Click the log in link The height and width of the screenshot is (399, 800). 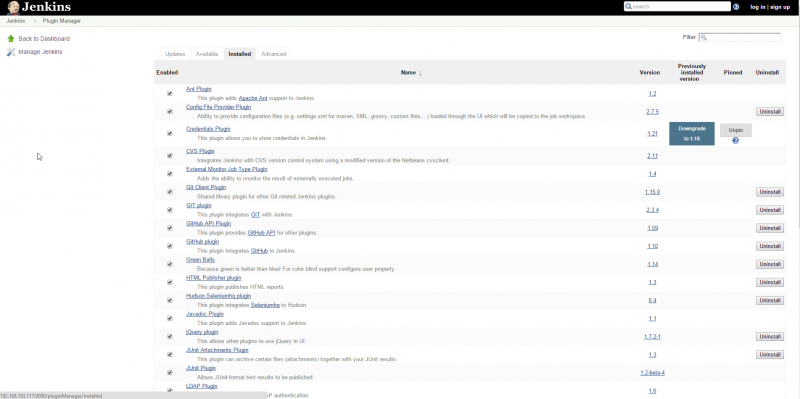point(758,7)
